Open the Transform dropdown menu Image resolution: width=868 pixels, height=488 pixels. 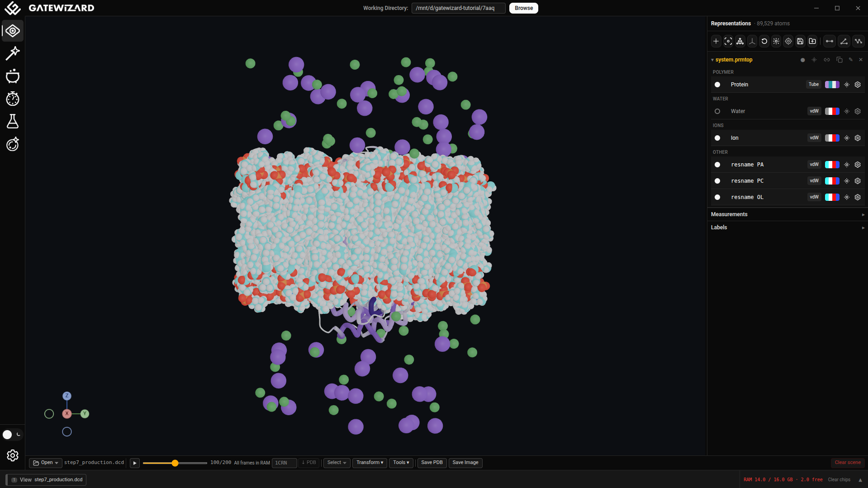point(370,463)
